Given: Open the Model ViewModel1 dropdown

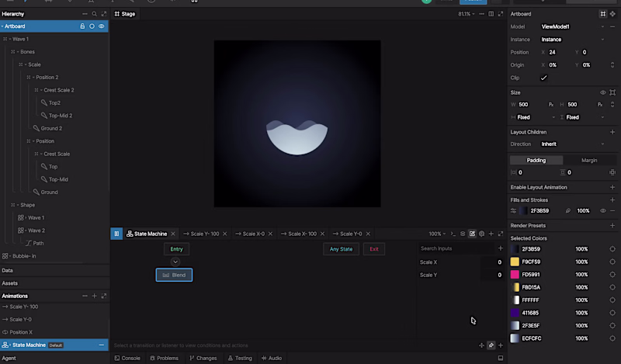Looking at the screenshot, I should [573, 26].
